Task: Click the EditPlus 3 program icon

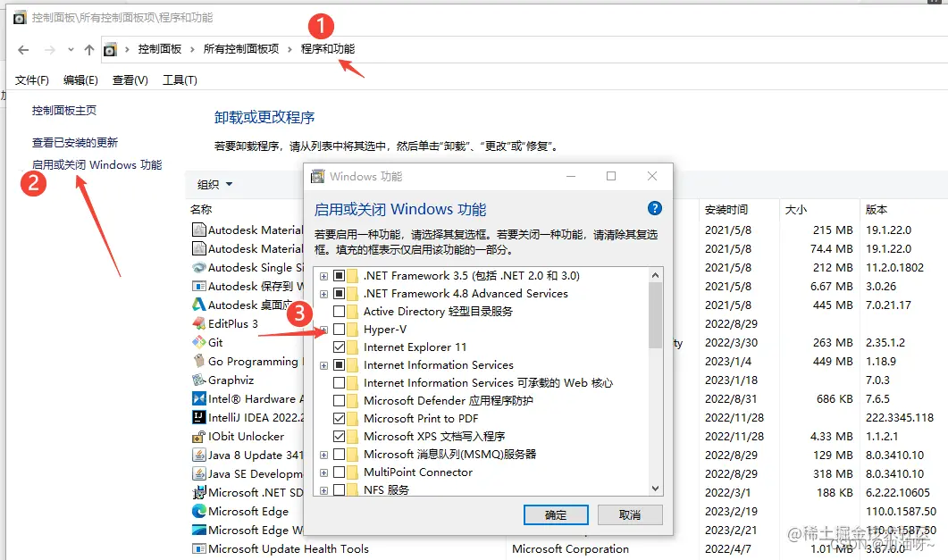Action: [199, 324]
